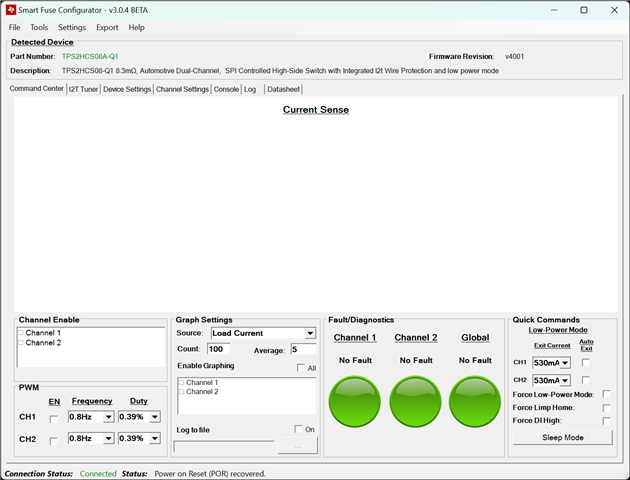Close the Smart Fuse Configurator window
Screen dimensions: 630x480
coord(614,10)
